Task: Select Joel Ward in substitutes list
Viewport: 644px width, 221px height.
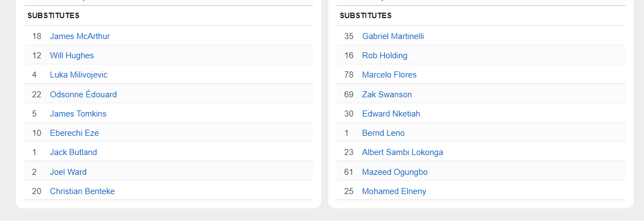Action: 68,172
